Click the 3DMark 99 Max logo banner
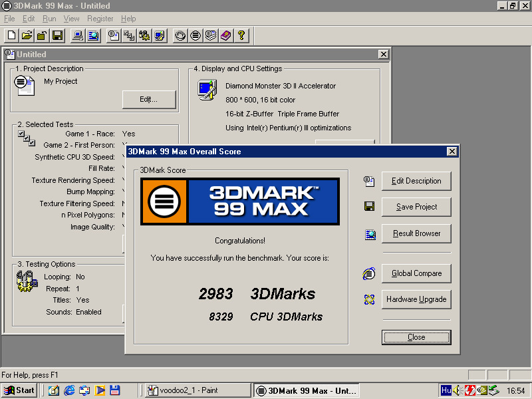This screenshot has height=399, width=532. click(x=240, y=201)
